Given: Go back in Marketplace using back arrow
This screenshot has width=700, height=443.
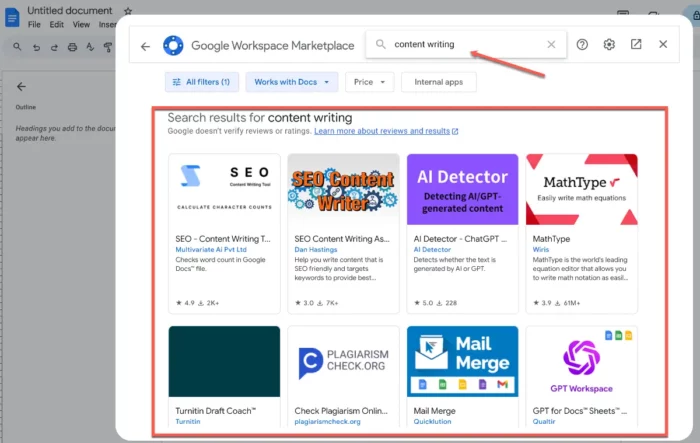Looking at the screenshot, I should click(x=146, y=46).
